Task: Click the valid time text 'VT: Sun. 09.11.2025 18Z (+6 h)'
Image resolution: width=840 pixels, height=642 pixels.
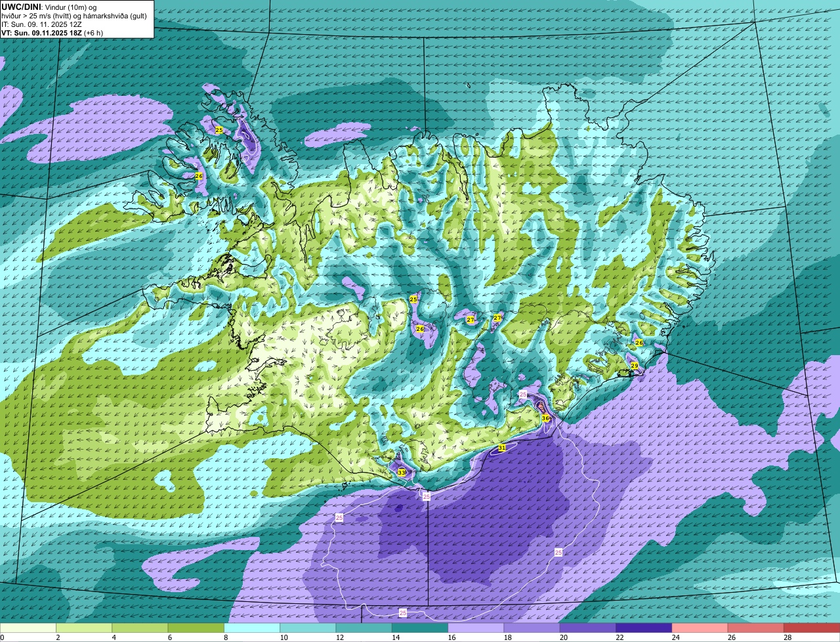Action: point(52,33)
